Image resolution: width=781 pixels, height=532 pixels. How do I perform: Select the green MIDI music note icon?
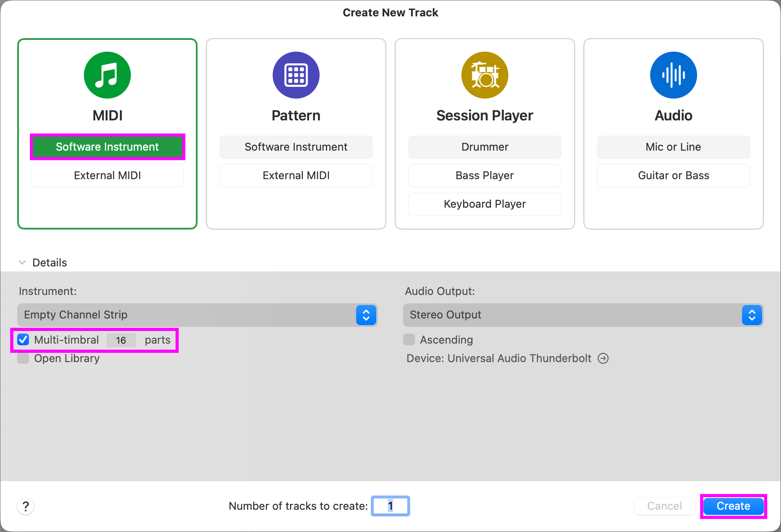pos(107,75)
